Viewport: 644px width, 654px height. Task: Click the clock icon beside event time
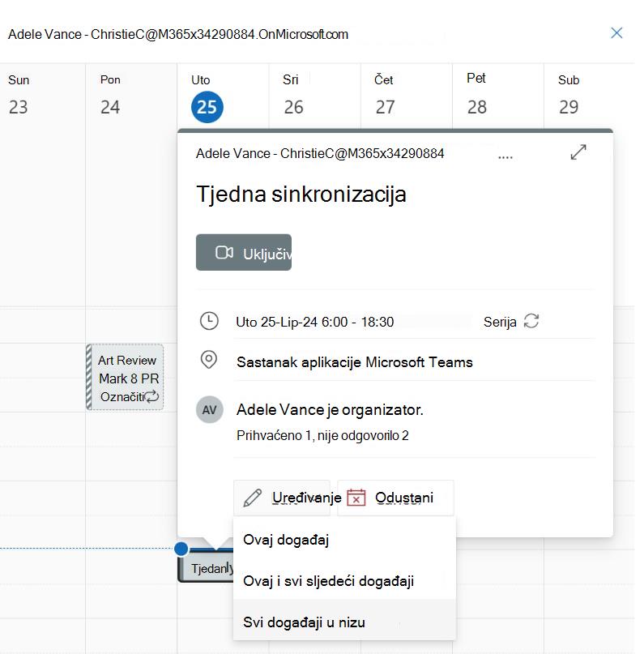coord(209,321)
